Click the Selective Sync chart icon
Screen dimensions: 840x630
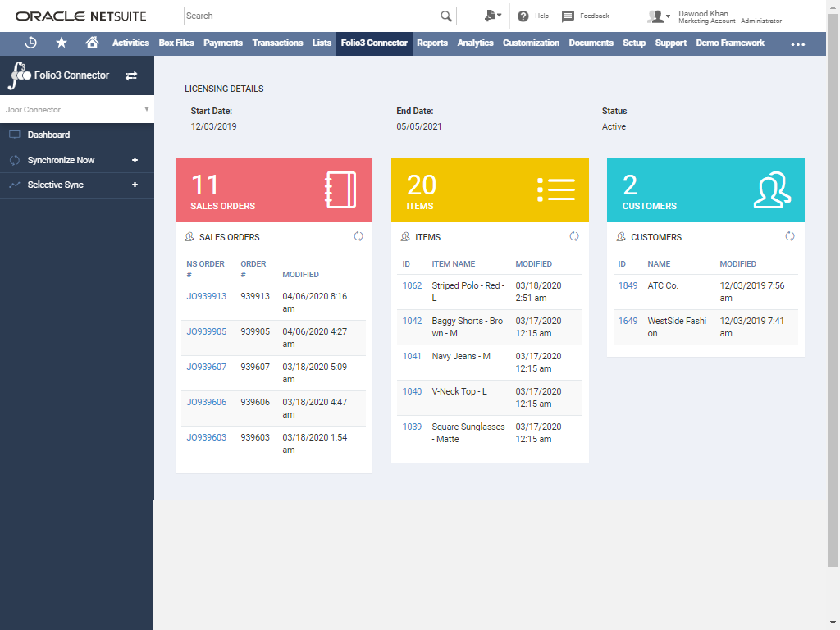(x=15, y=185)
